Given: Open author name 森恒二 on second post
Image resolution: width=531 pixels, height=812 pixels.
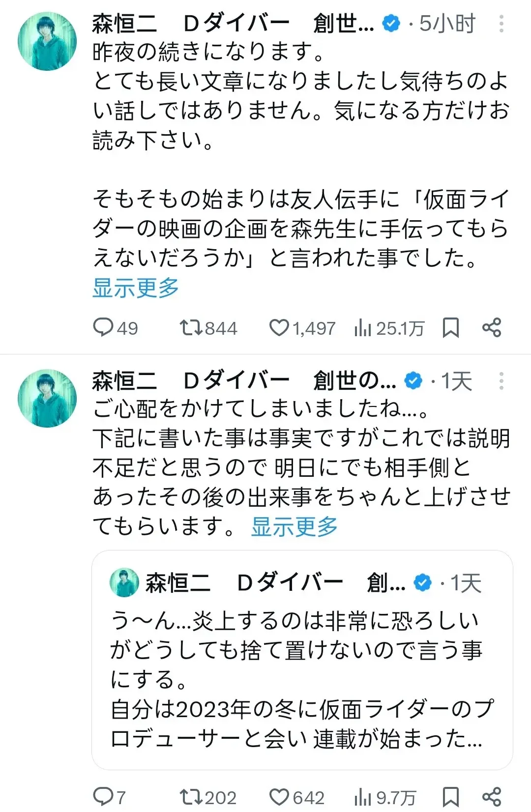Looking at the screenshot, I should [124, 381].
